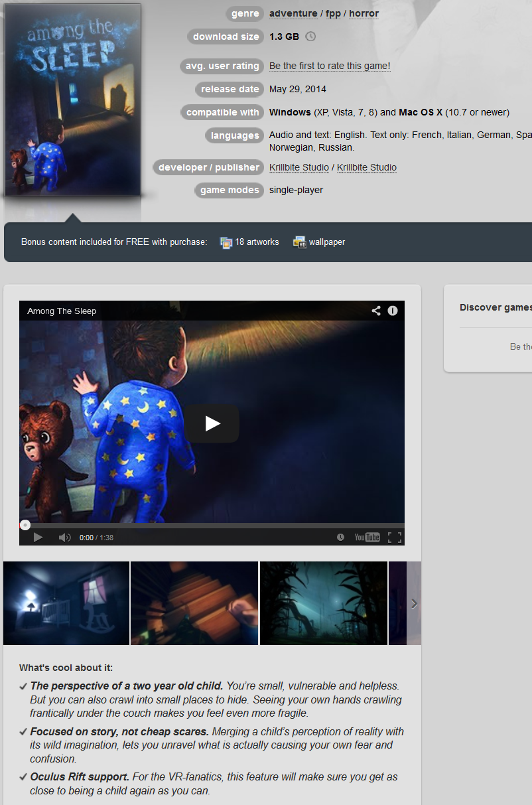Click the languages label

tap(235, 135)
